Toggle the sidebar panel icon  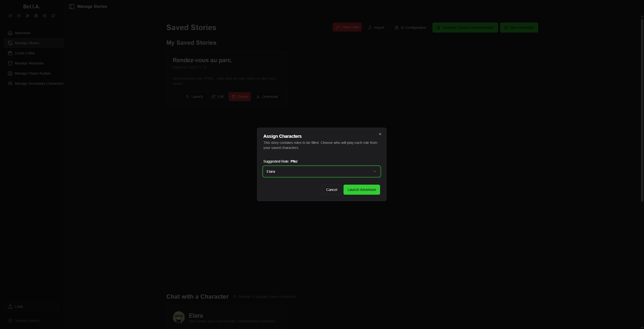[72, 7]
